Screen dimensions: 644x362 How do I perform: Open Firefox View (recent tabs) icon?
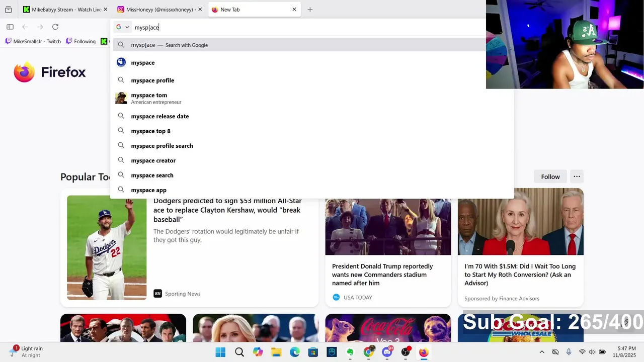[x=8, y=10]
